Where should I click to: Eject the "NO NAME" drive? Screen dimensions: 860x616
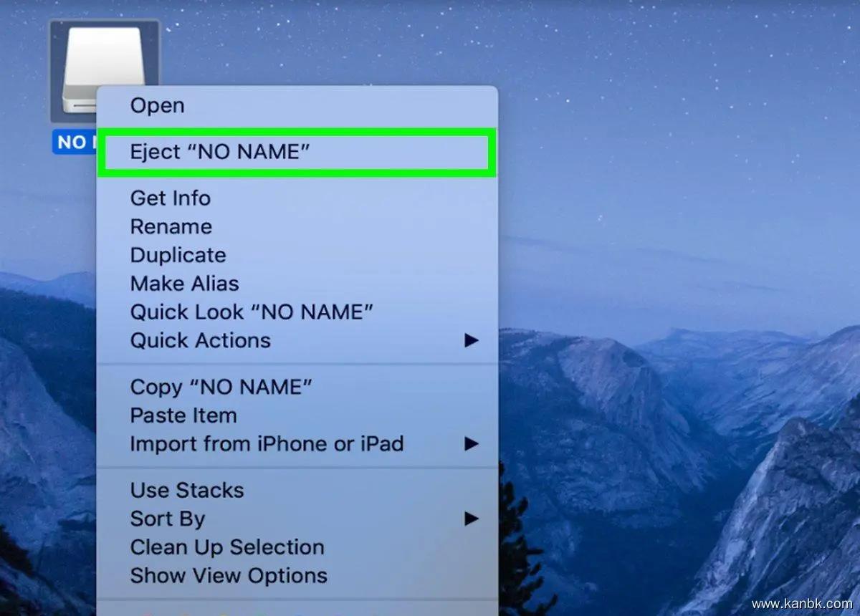[219, 152]
